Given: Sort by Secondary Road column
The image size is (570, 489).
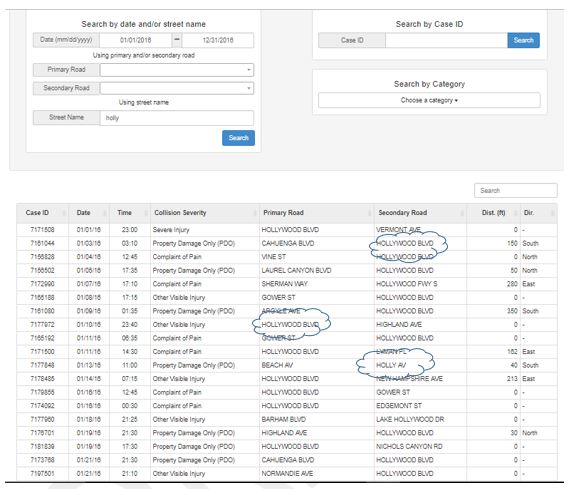Looking at the screenshot, I should tap(420, 213).
